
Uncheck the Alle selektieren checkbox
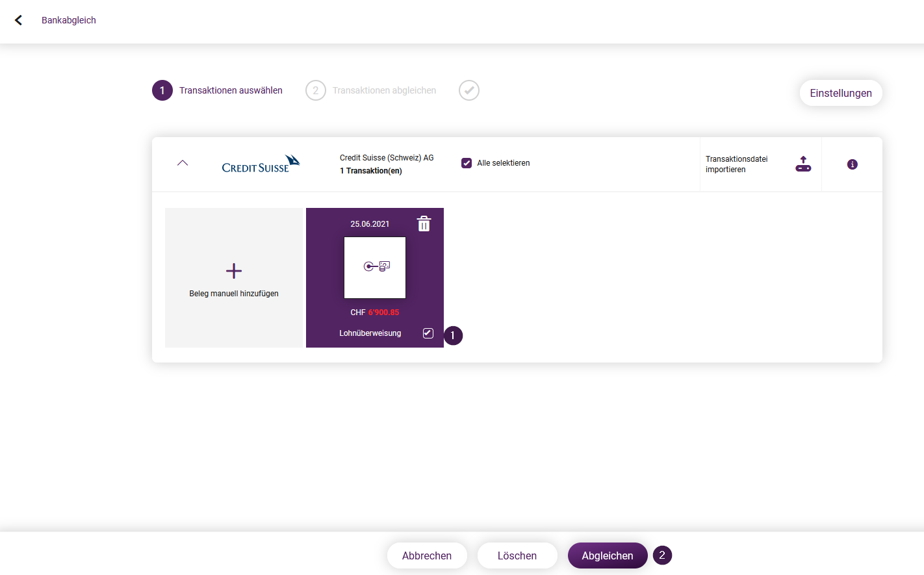pos(467,163)
